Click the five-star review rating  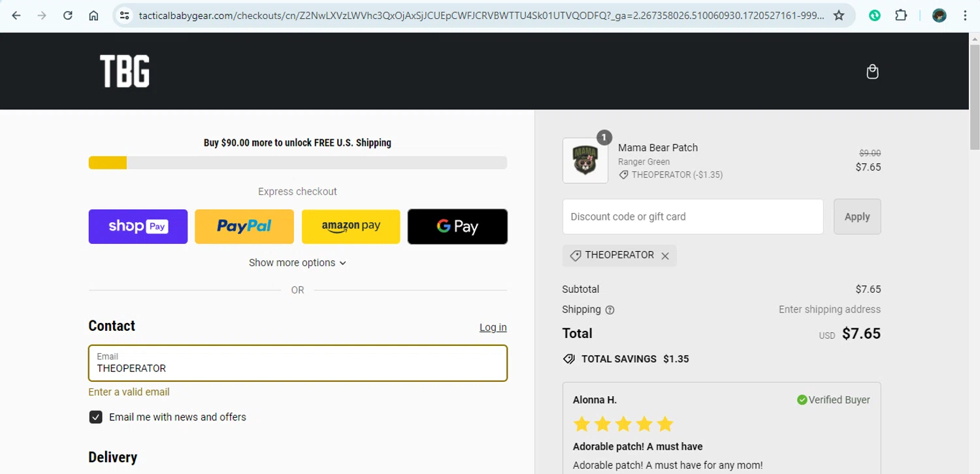click(x=623, y=424)
